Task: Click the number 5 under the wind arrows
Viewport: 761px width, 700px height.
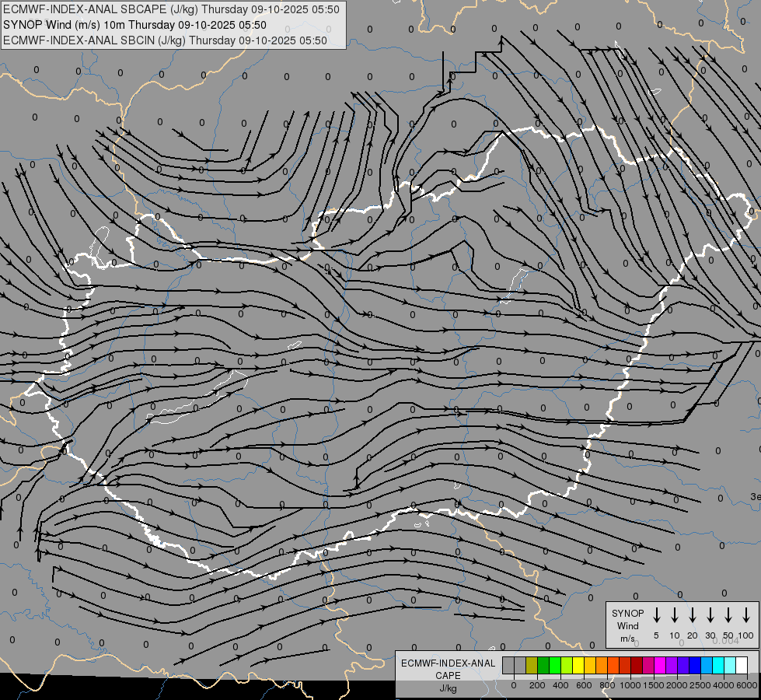Action: pos(656,635)
